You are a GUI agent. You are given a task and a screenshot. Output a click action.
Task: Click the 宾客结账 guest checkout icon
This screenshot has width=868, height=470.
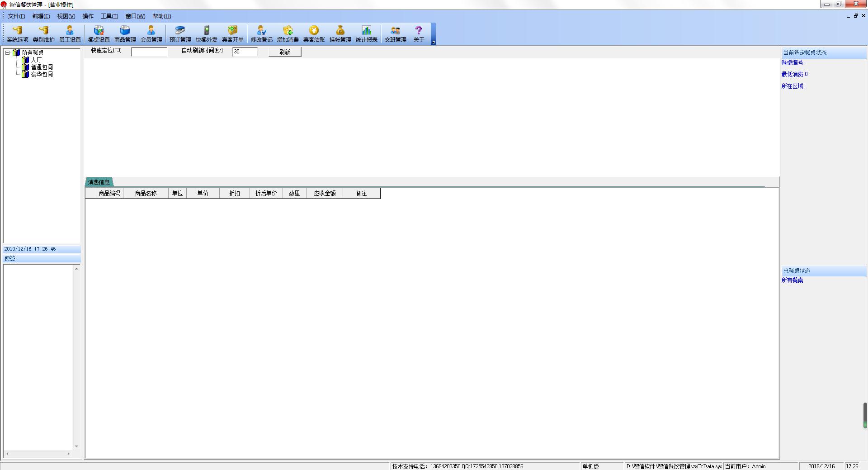pyautogui.click(x=314, y=33)
